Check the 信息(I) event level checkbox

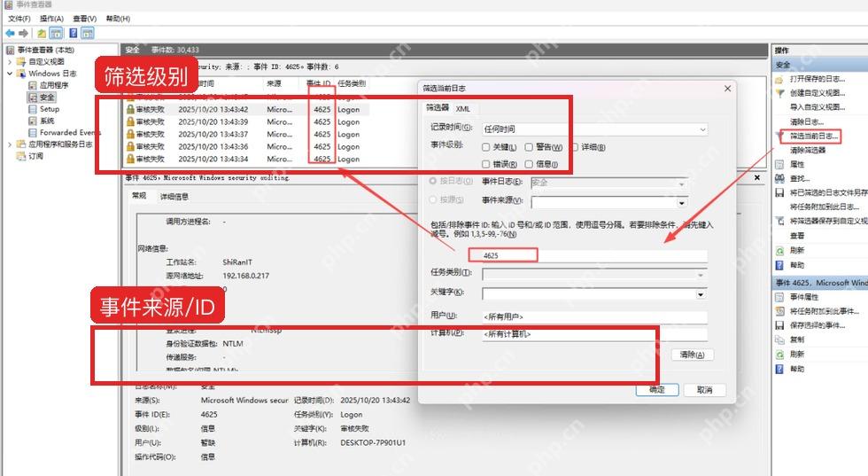click(529, 164)
